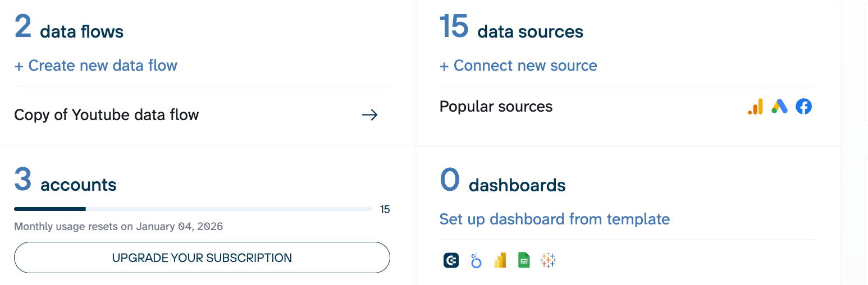Click "+ Create new data flow" link
This screenshot has height=285, width=868.
[x=95, y=66]
